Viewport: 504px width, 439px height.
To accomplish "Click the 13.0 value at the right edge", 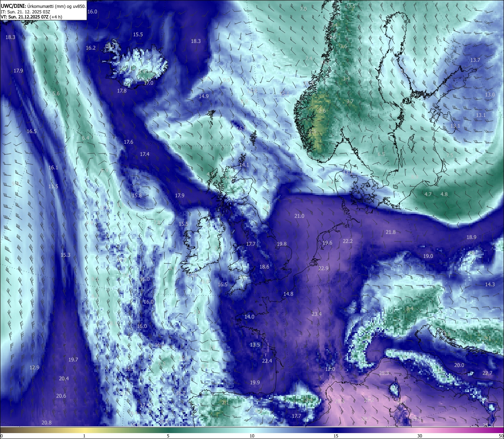I will 490,95.
